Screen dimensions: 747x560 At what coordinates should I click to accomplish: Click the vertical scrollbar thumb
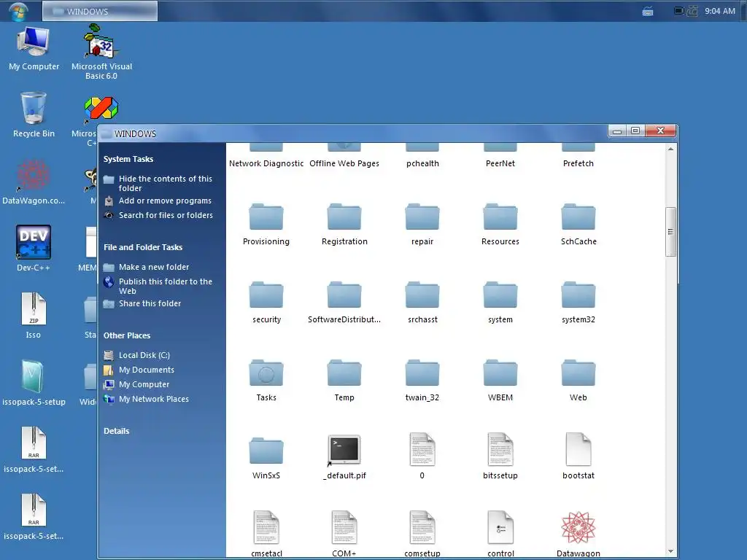point(670,232)
